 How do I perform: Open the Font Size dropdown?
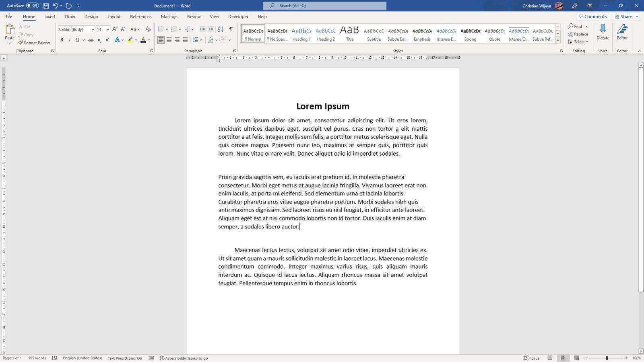click(107, 29)
